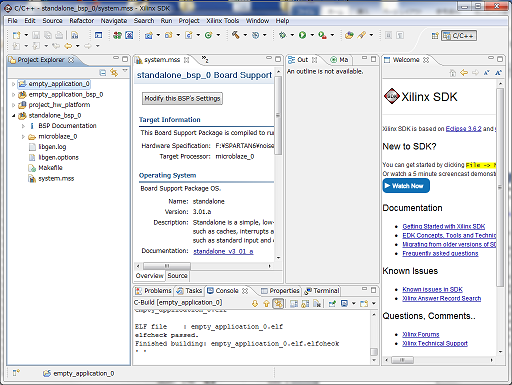The height and width of the screenshot is (385, 512).
Task: Click the New source folder toolbar icon
Action: (169, 35)
